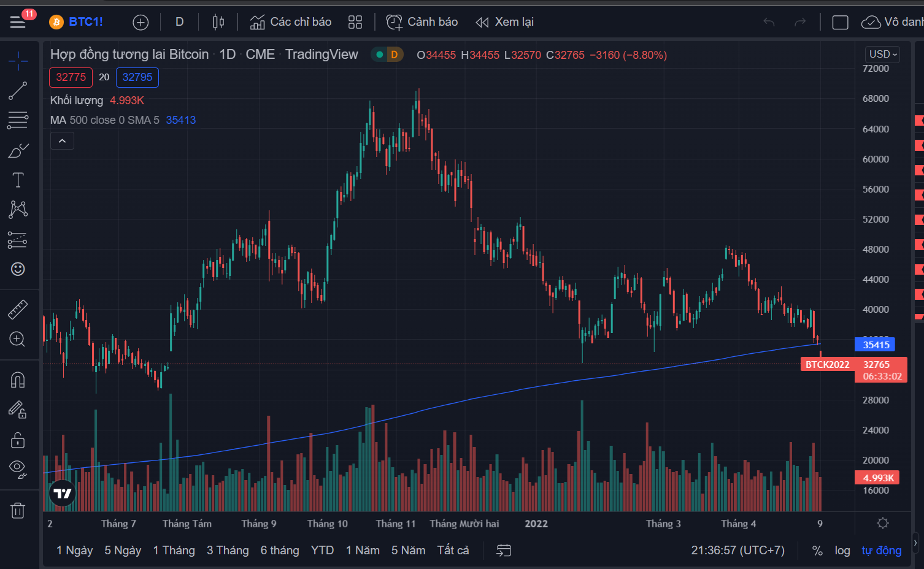Image resolution: width=924 pixels, height=569 pixels.
Task: Set range to 1 Ngày
Action: (75, 551)
